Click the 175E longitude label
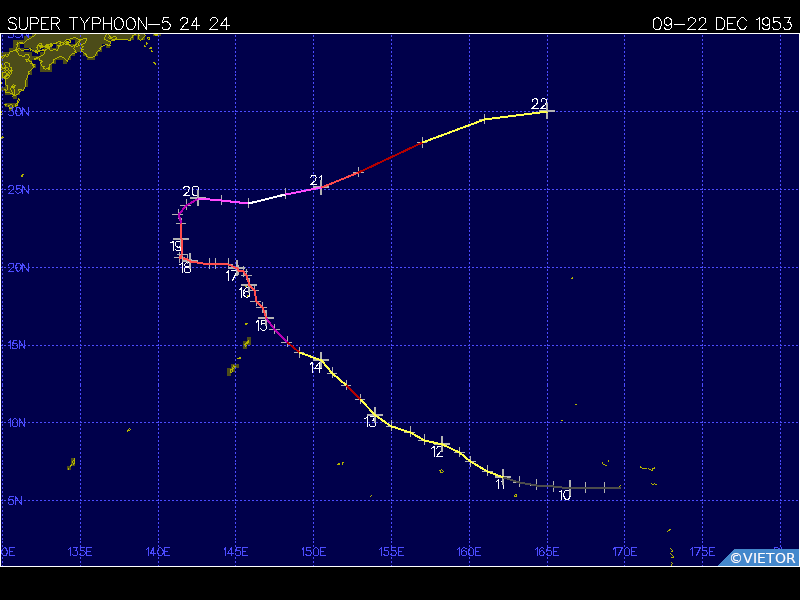 click(x=703, y=552)
